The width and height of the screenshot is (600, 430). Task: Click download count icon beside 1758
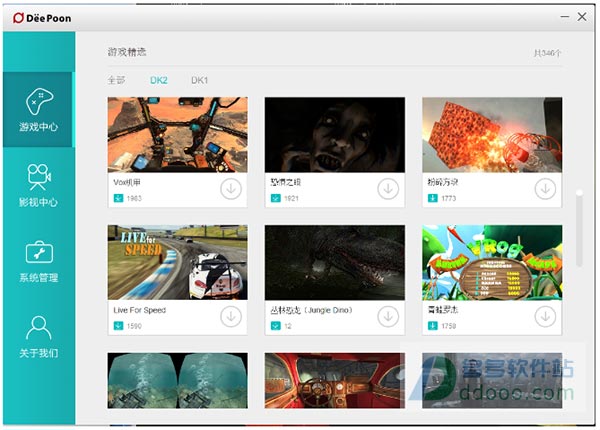(432, 326)
